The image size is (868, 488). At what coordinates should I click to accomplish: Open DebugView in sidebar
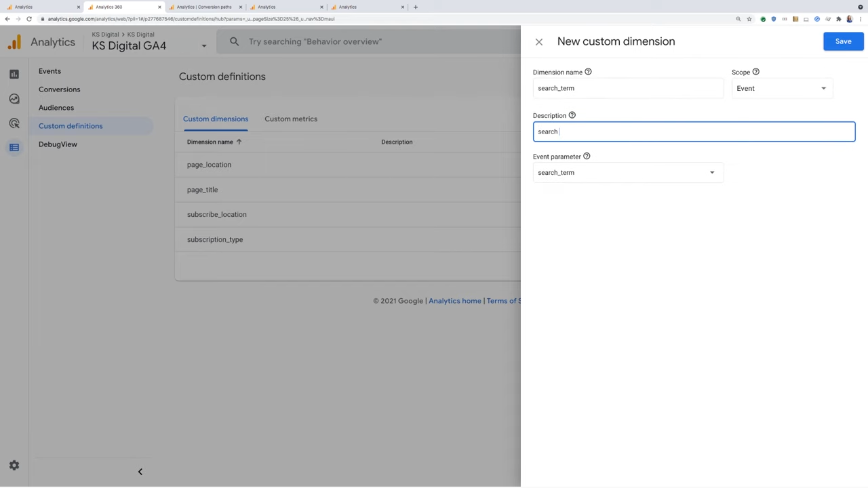click(58, 144)
